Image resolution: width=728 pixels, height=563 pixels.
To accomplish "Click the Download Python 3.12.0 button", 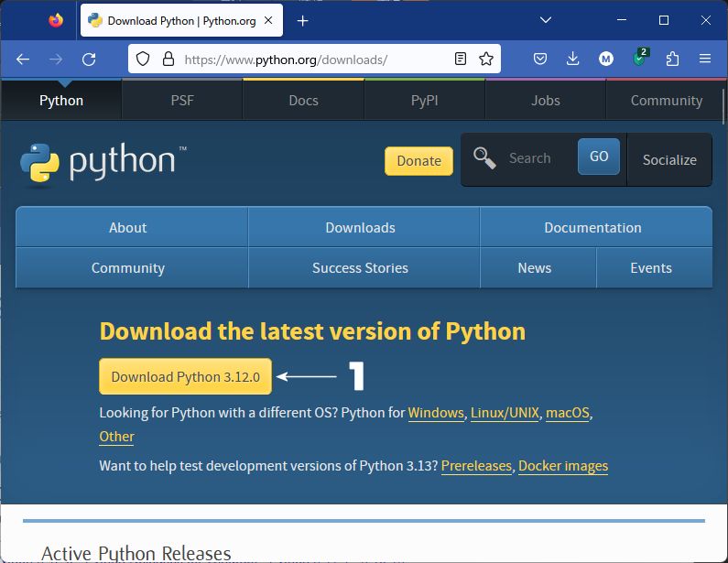I will click(185, 376).
